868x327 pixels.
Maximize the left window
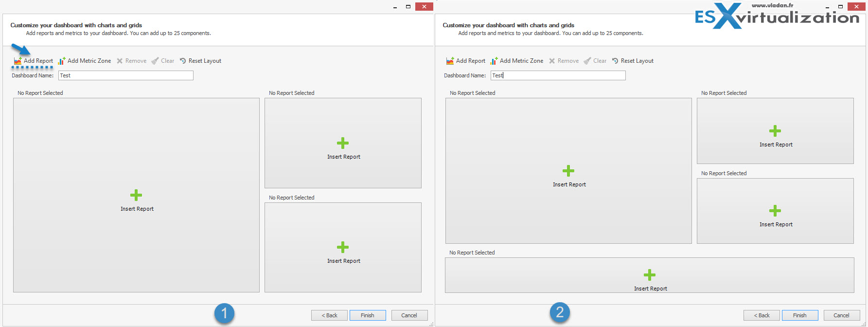[408, 6]
